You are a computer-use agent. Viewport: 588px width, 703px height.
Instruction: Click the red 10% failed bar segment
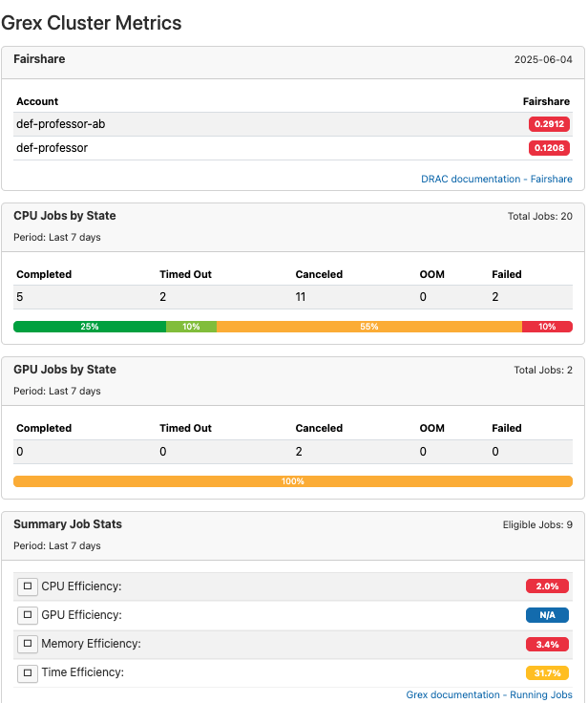pyautogui.click(x=547, y=327)
